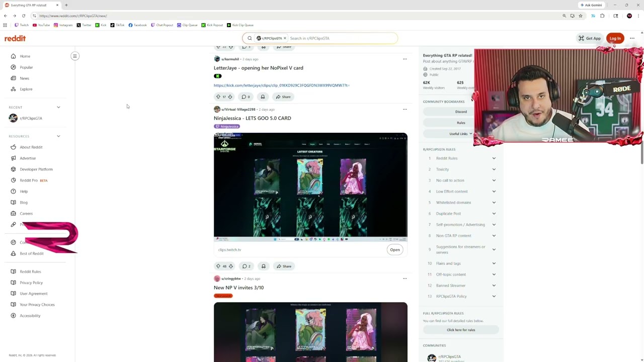
Task: Upvote the NinjaJessica GOO 5.0 CARD post
Action: 218,266
